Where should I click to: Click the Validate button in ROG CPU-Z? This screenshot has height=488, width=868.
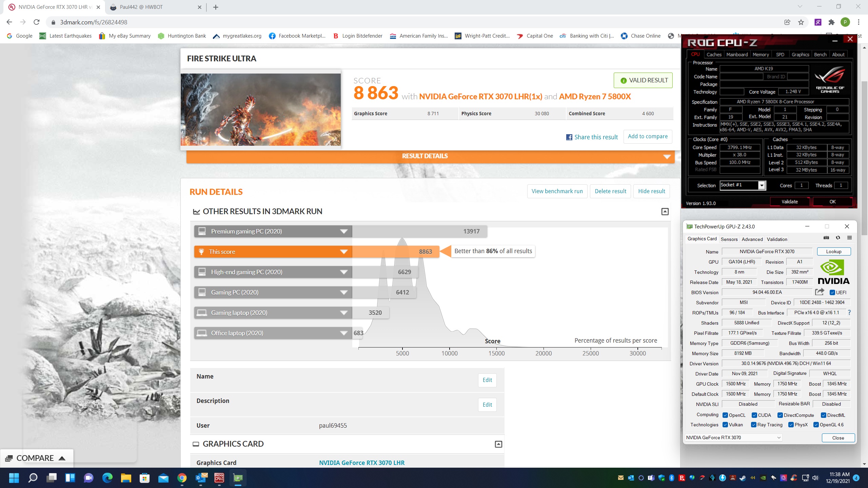pyautogui.click(x=790, y=202)
